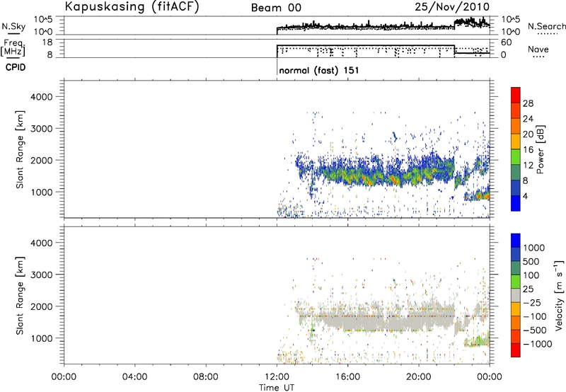The height and width of the screenshot is (392, 566).
Task: Click the 'N.Search' legend label
Action: pyautogui.click(x=546, y=26)
